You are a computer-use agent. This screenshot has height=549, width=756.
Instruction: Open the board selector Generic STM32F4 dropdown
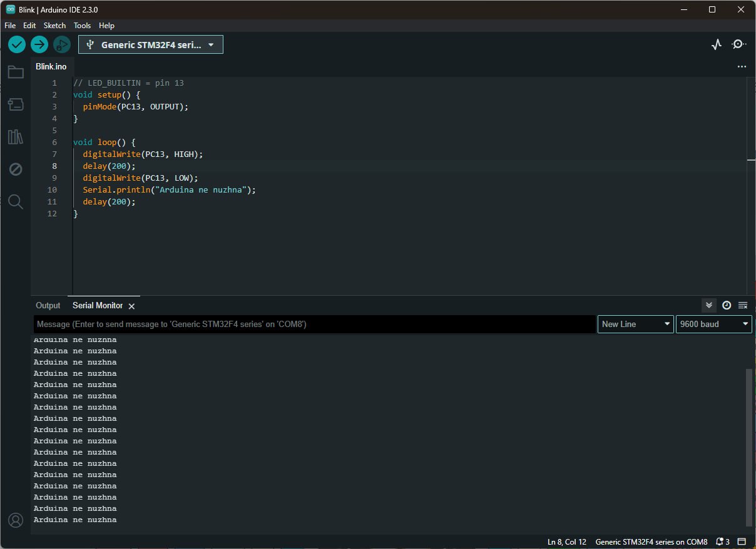pos(151,44)
